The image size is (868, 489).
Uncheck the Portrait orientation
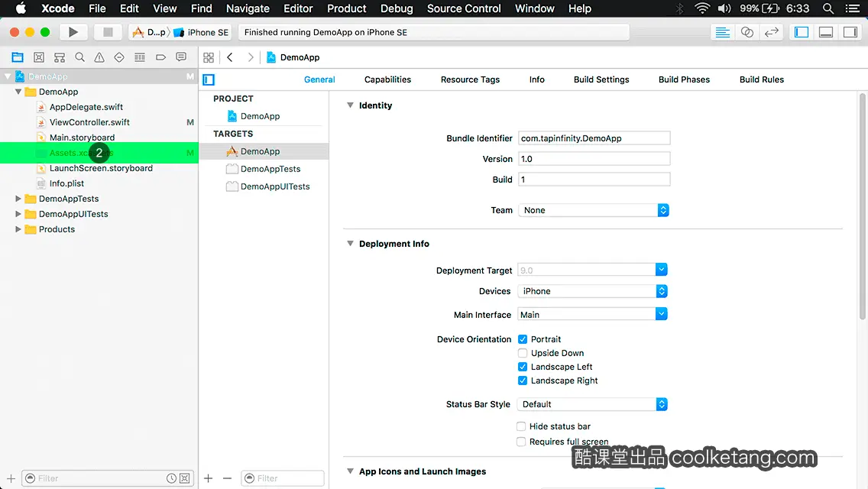click(523, 339)
